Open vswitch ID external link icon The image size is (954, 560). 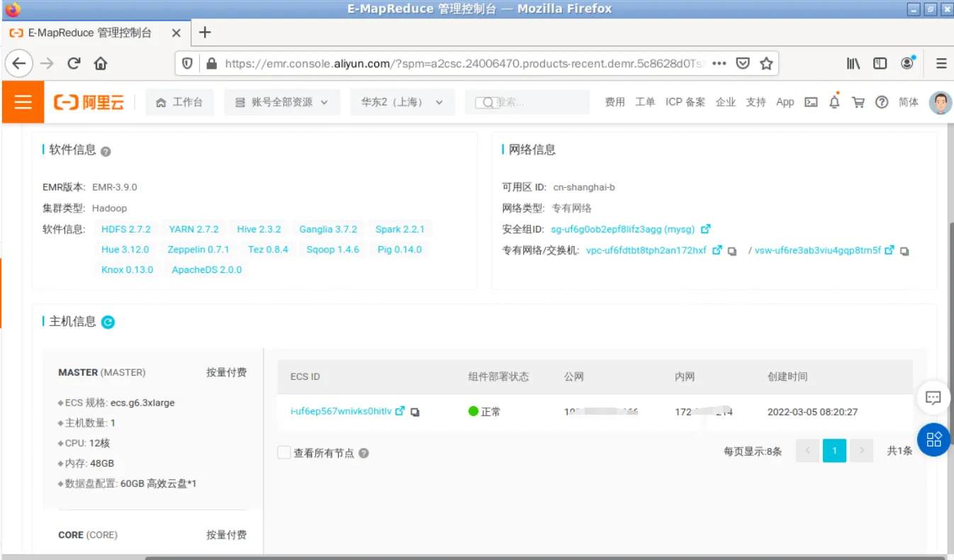point(890,250)
